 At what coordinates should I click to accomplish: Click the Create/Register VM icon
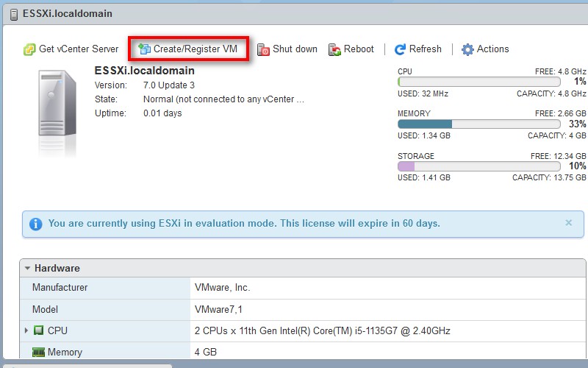click(144, 49)
